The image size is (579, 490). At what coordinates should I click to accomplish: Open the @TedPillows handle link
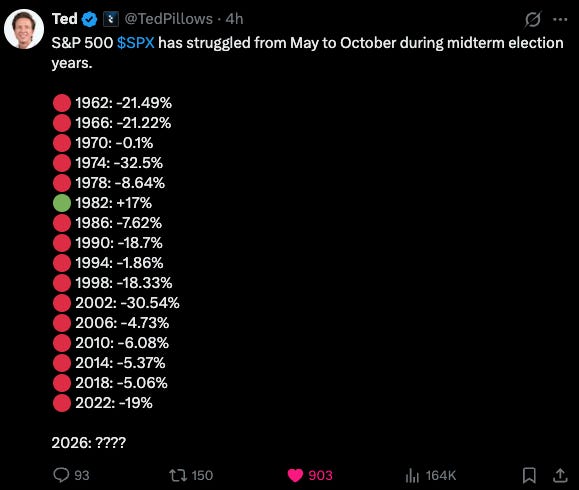[168, 19]
